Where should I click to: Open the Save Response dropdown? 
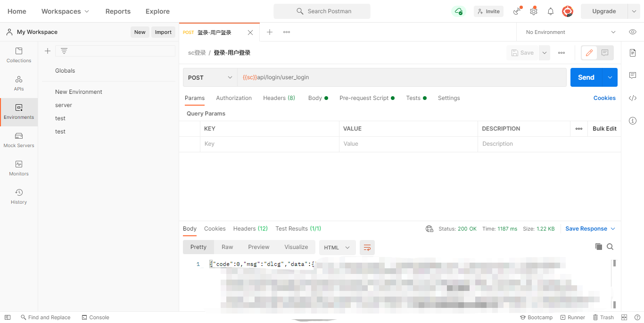point(590,229)
